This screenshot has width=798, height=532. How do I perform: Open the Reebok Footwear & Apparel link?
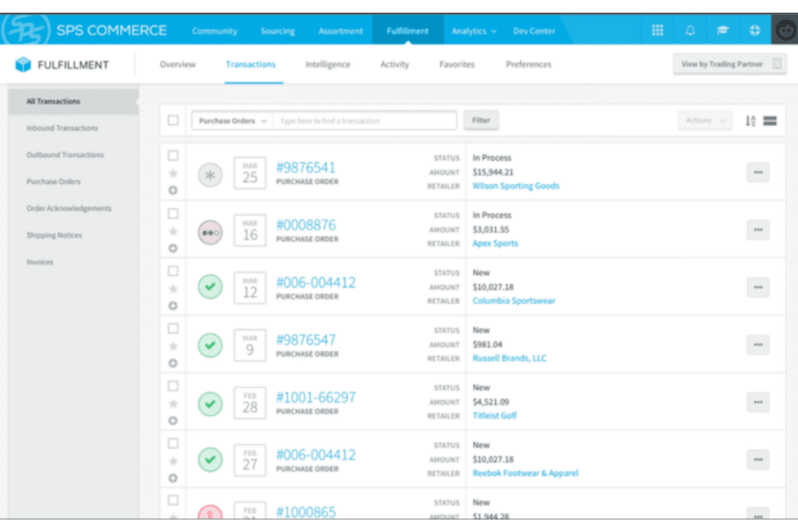click(x=525, y=473)
